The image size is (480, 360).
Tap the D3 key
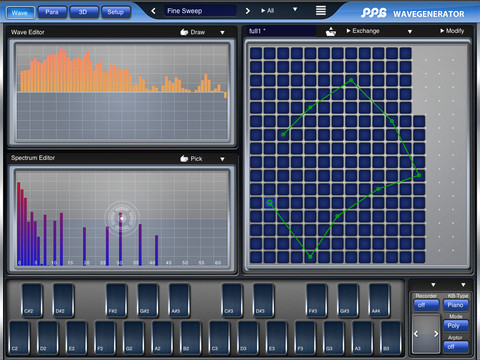tap(248, 337)
